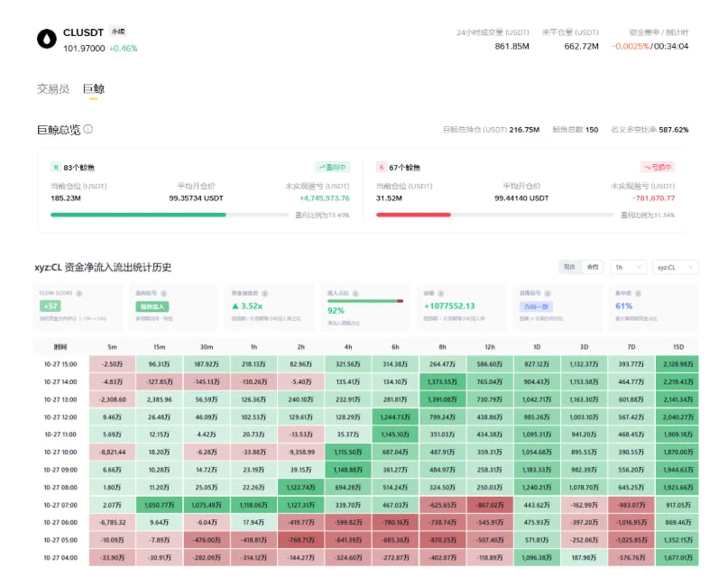
Task: Click the blue 方向一致 signal badge
Action: point(536,307)
